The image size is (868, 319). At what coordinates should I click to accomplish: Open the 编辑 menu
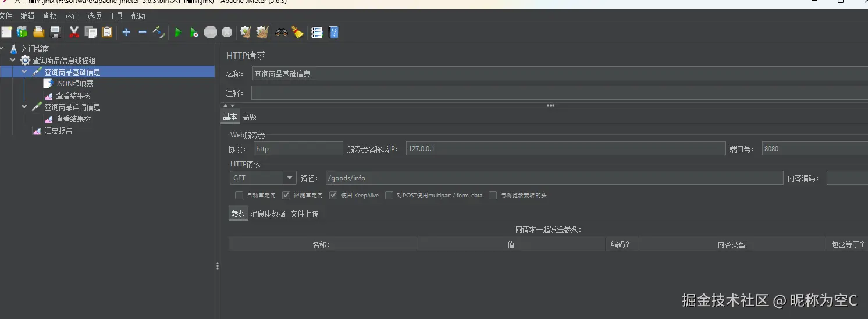[27, 16]
